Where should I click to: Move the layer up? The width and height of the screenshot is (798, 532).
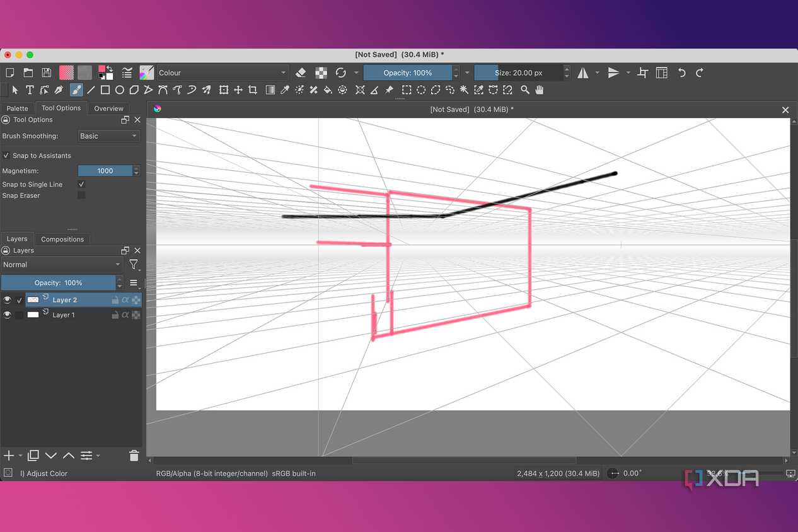click(x=68, y=456)
